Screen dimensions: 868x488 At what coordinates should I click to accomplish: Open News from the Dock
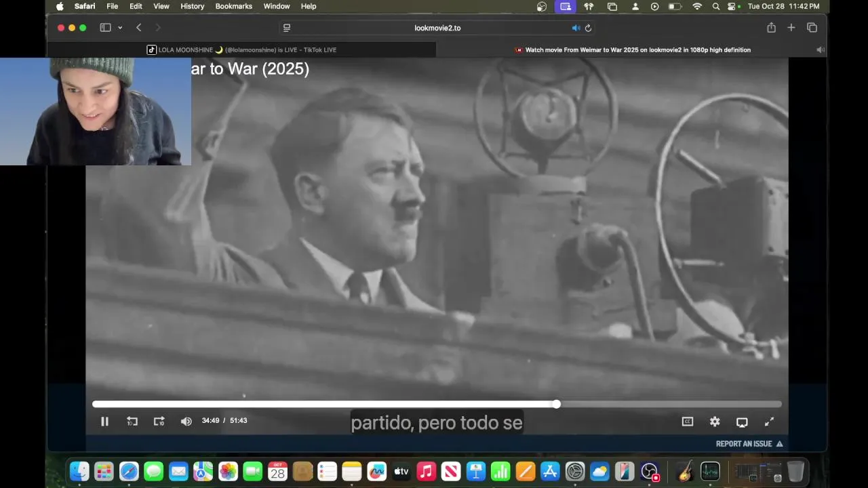(x=451, y=471)
